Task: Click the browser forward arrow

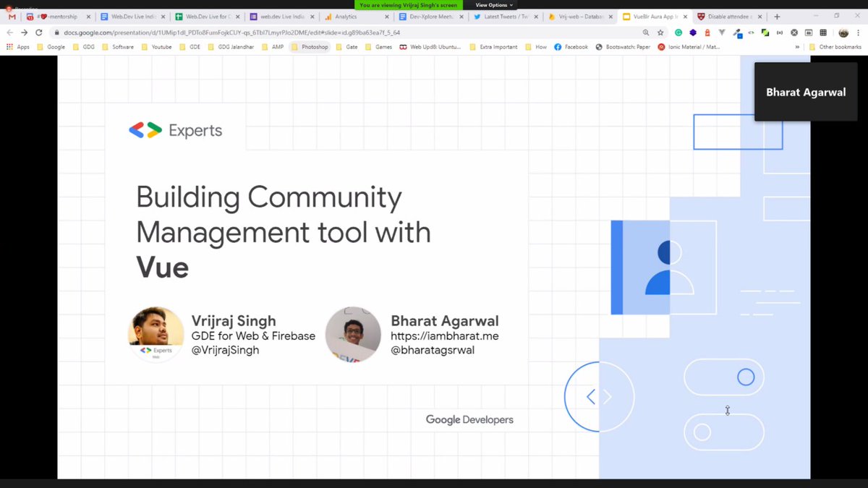Action: [25, 33]
